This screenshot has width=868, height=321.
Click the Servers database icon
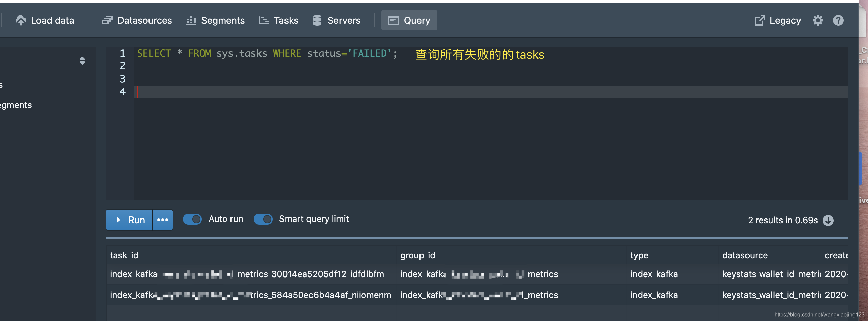317,20
